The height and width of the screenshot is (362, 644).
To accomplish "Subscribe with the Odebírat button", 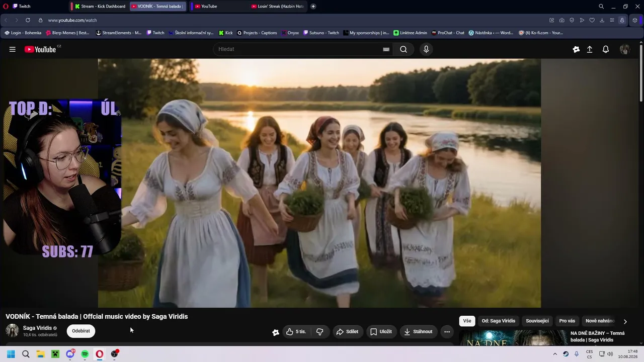I will pos(81,331).
